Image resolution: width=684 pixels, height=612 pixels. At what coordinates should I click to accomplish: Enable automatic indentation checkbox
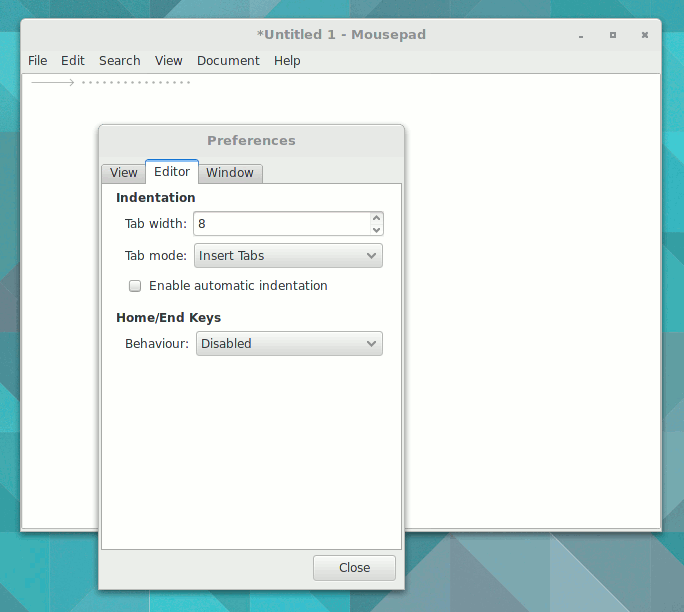click(135, 286)
